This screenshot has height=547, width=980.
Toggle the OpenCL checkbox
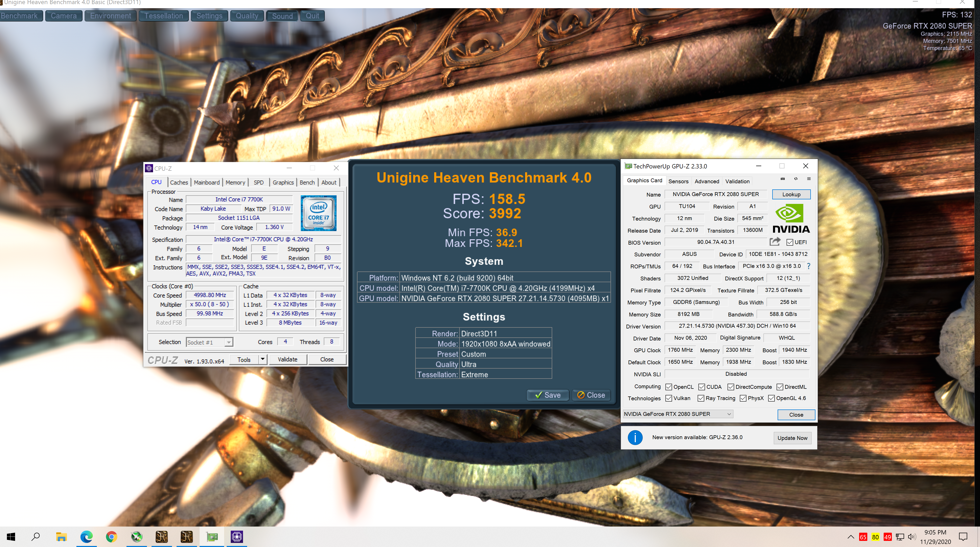click(668, 387)
